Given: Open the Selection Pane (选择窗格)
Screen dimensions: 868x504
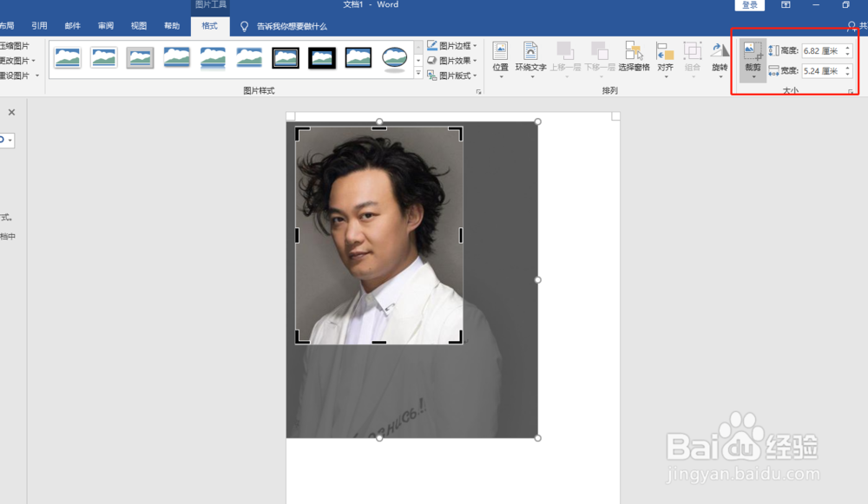Looking at the screenshot, I should tap(634, 56).
